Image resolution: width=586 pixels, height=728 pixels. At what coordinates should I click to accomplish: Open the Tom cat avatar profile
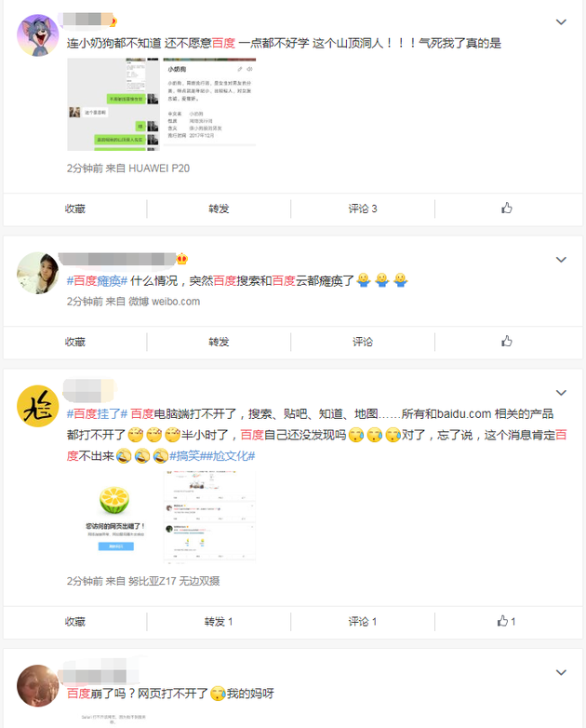tap(37, 35)
